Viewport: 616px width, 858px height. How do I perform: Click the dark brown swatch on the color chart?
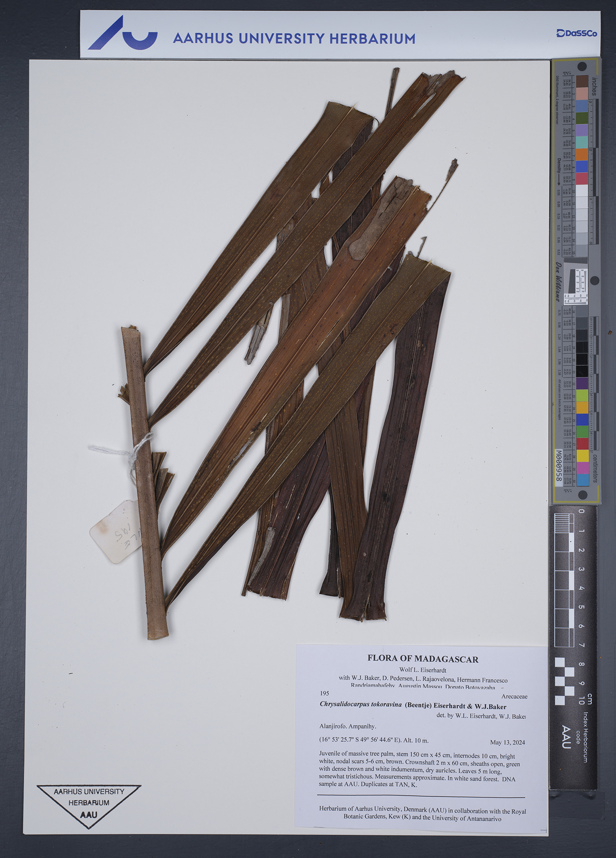[x=582, y=81]
